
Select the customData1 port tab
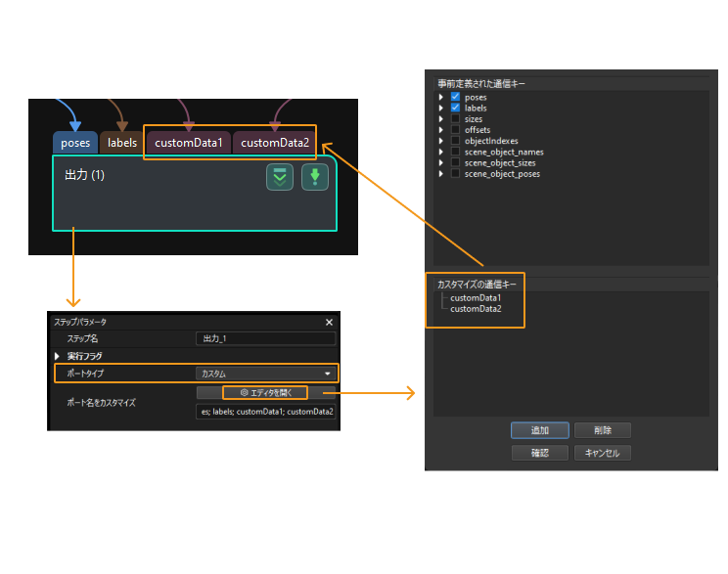pyautogui.click(x=189, y=143)
